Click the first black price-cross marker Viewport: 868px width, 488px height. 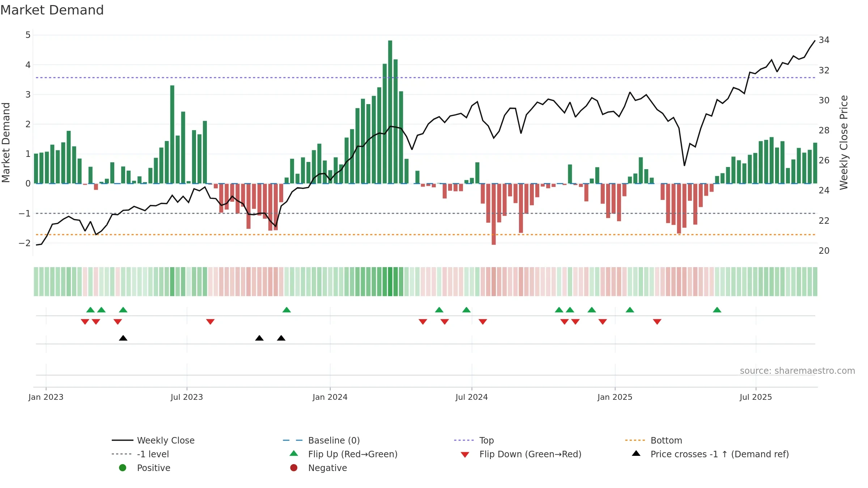pyautogui.click(x=123, y=338)
